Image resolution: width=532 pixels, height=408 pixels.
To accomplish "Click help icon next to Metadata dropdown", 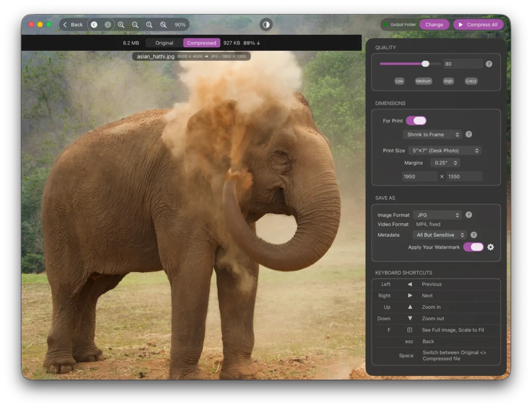I will click(x=473, y=235).
